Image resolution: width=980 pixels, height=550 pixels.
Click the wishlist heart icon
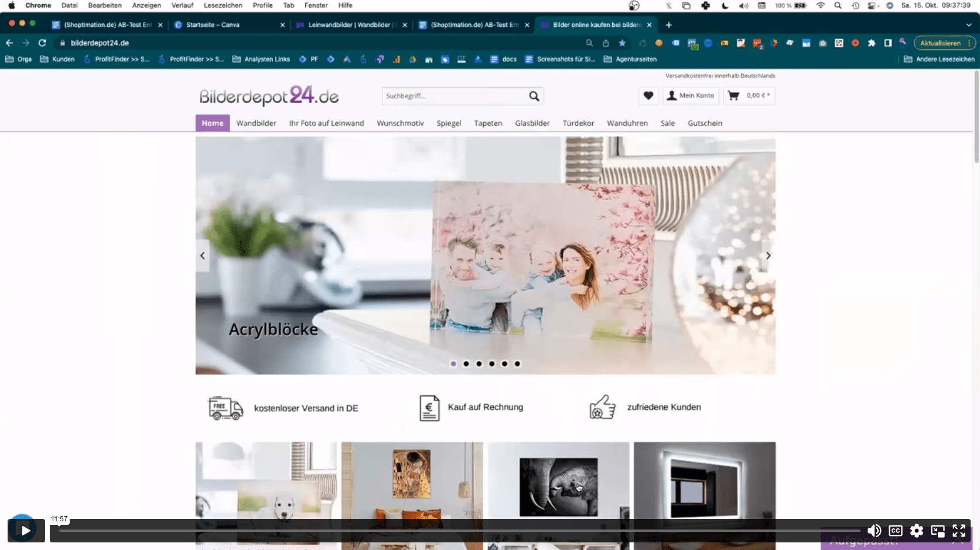pos(648,95)
